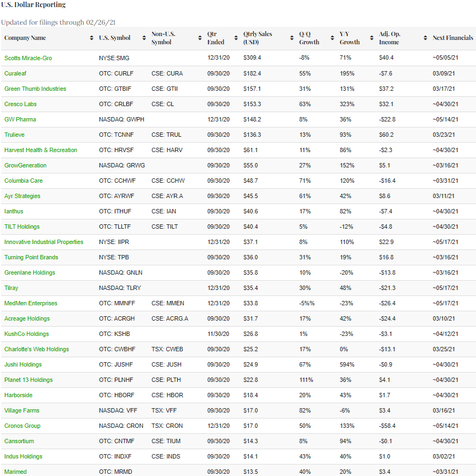Open the GrowGeneration link
Image resolution: width=476 pixels, height=476 pixels.
pyautogui.click(x=25, y=165)
